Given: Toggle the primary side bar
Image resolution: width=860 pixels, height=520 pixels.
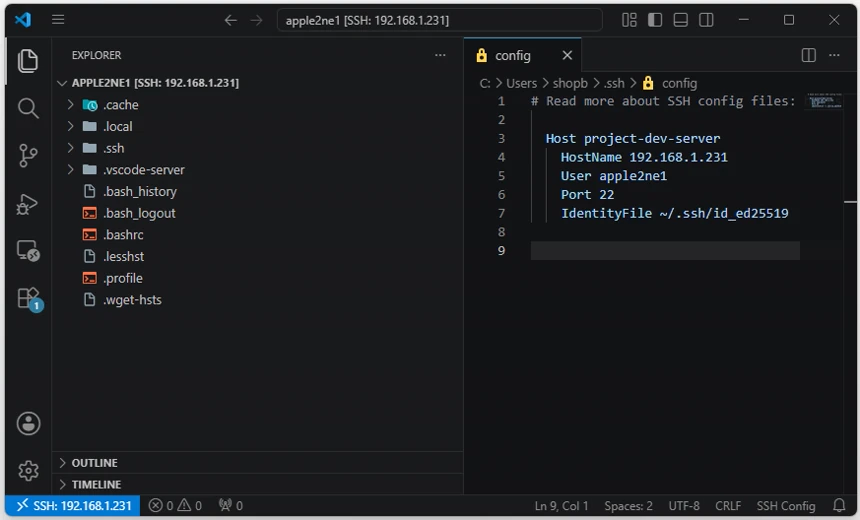Looking at the screenshot, I should [655, 20].
